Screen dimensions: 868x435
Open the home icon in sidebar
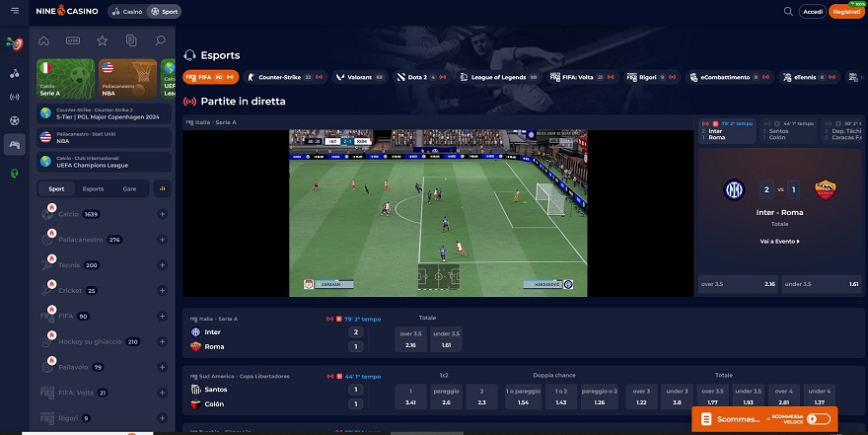[43, 40]
